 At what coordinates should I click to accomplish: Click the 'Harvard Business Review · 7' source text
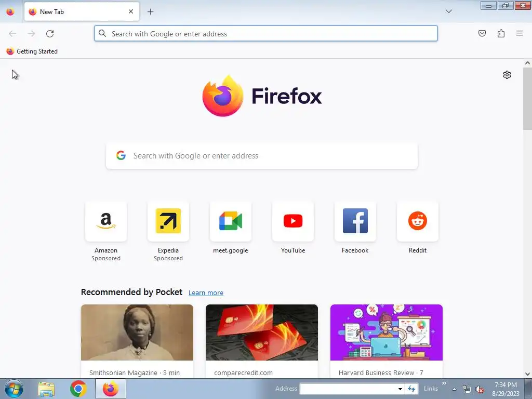pyautogui.click(x=381, y=373)
